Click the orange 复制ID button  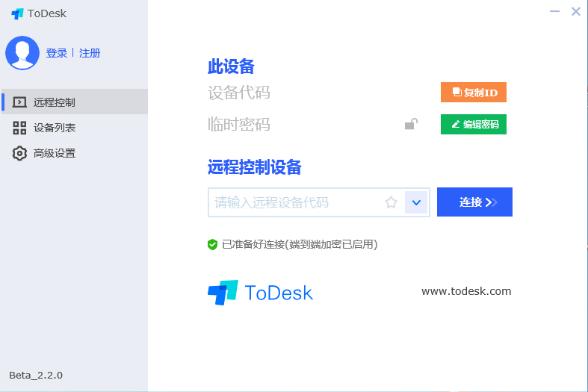tap(474, 92)
